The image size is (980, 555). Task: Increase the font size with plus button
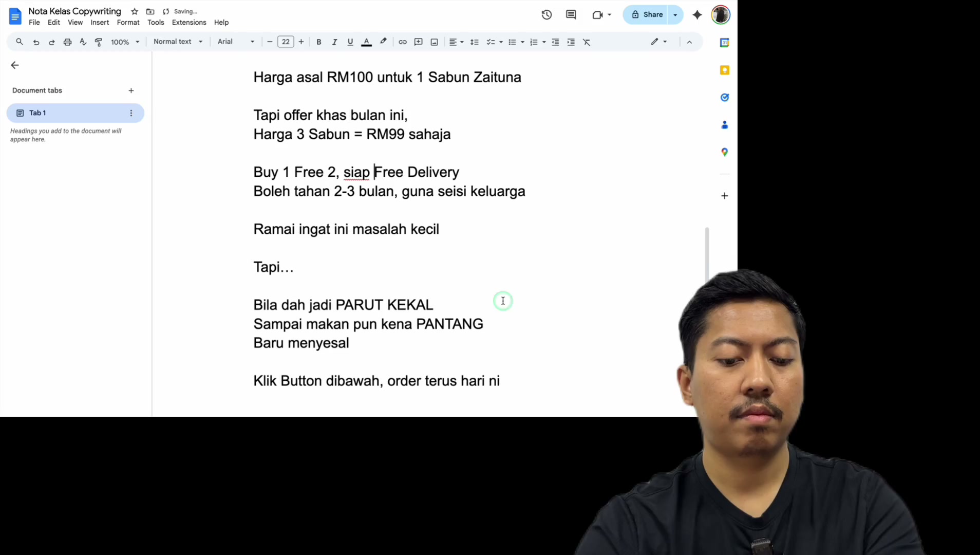(301, 42)
